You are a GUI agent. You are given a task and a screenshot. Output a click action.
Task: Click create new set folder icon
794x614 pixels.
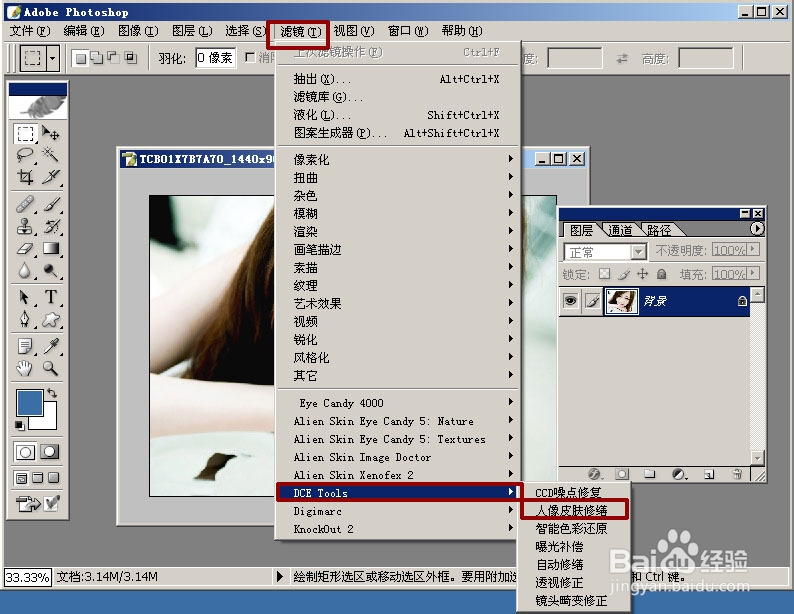(x=650, y=474)
